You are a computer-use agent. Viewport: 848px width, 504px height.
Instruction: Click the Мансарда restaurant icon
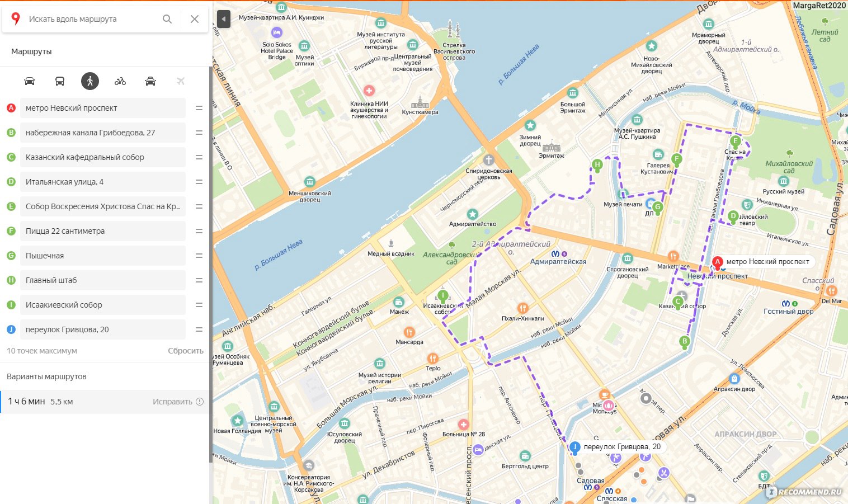pyautogui.click(x=409, y=332)
